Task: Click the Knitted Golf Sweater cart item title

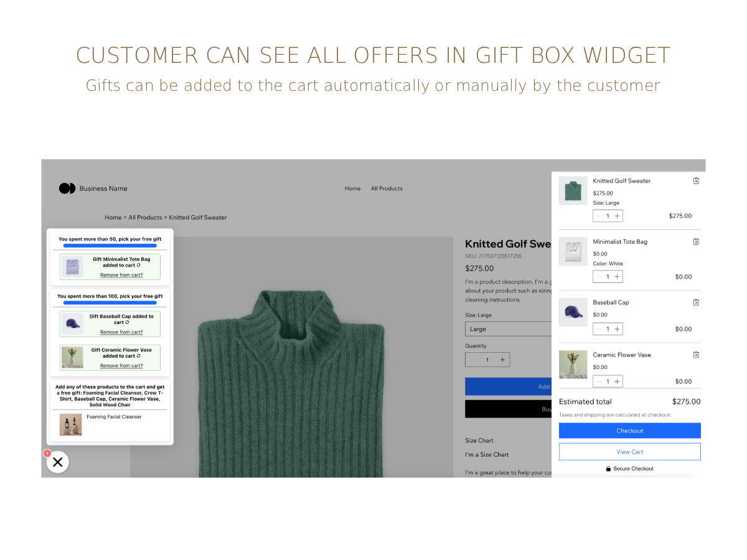Action: [x=621, y=181]
